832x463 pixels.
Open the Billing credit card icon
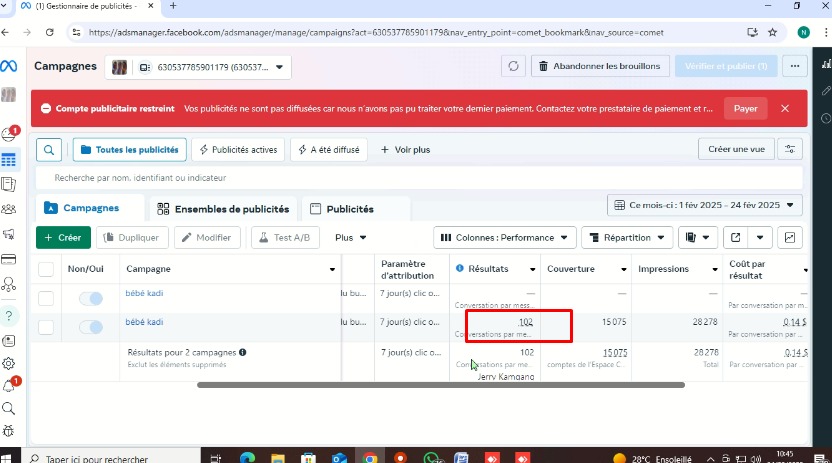coord(8,259)
